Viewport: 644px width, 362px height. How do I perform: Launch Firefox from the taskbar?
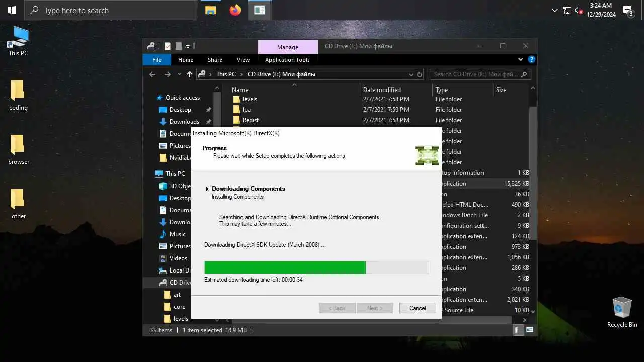(235, 10)
